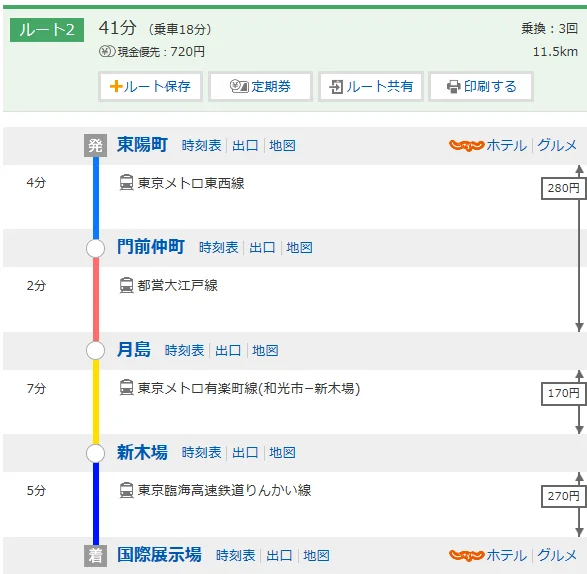The height and width of the screenshot is (574, 587).
Task: Click yen icon beside 現金優先
Action: (107, 51)
